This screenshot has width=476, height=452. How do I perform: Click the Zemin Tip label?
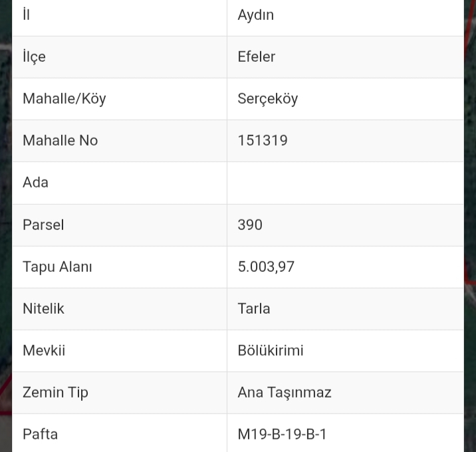click(55, 392)
